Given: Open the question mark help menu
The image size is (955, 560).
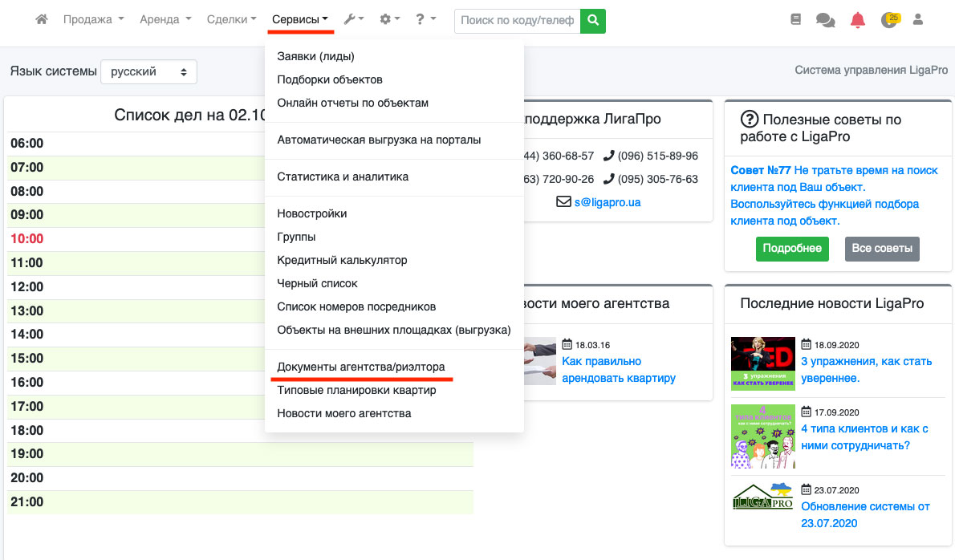Looking at the screenshot, I should (x=425, y=20).
